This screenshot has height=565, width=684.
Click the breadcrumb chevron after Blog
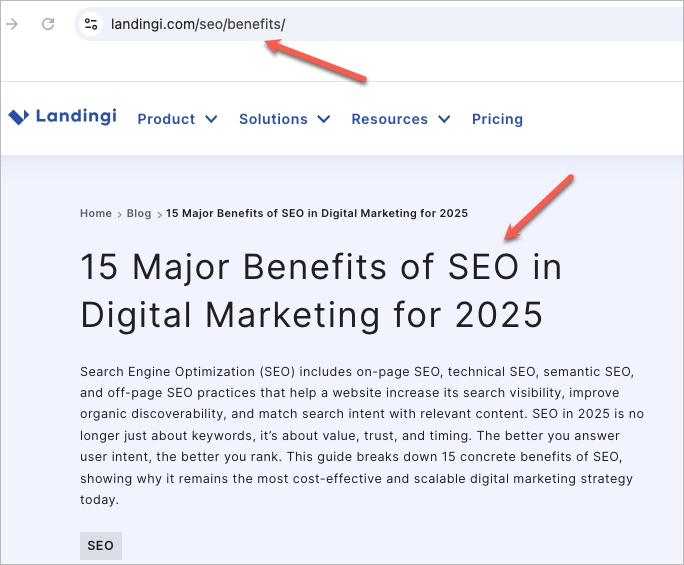click(159, 214)
